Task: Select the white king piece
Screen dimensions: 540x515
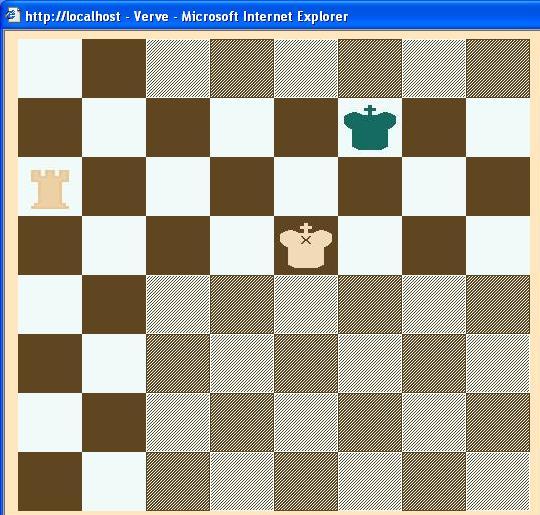Action: (306, 245)
